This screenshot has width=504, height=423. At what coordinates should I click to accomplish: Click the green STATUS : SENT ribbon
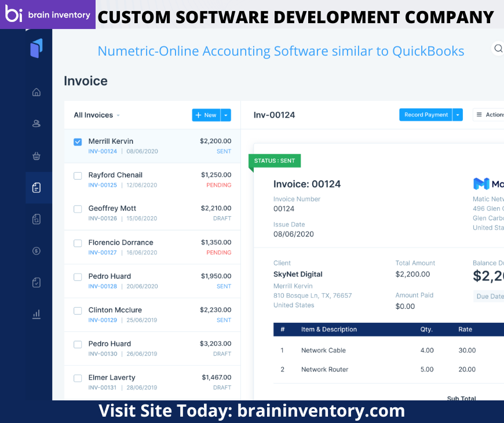[x=275, y=161]
